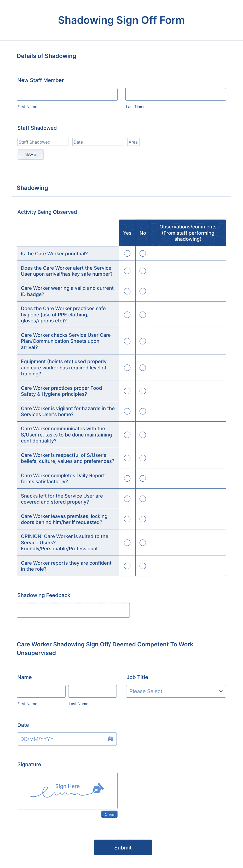Click the Last Name field under New Staff Member
243x868 pixels.
pos(175,94)
